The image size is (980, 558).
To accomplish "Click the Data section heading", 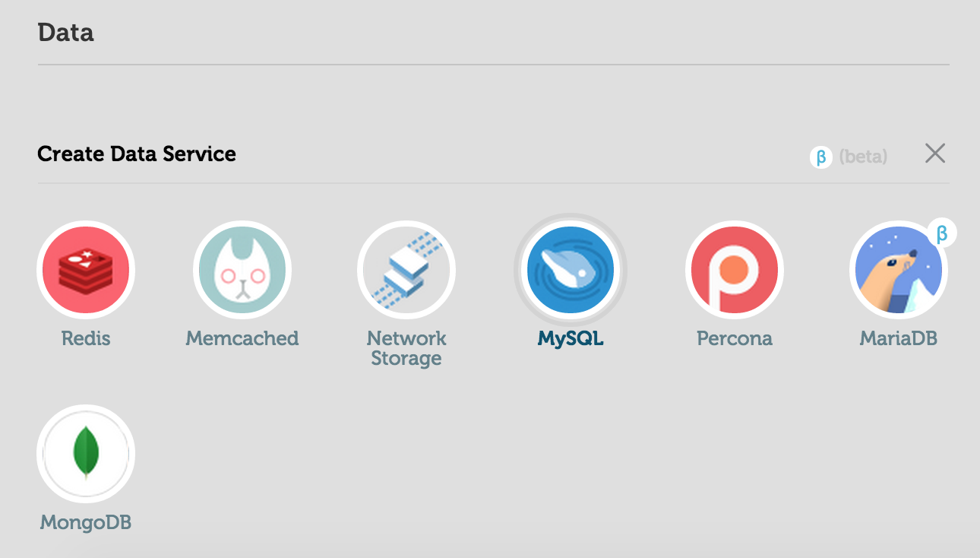I will click(65, 33).
